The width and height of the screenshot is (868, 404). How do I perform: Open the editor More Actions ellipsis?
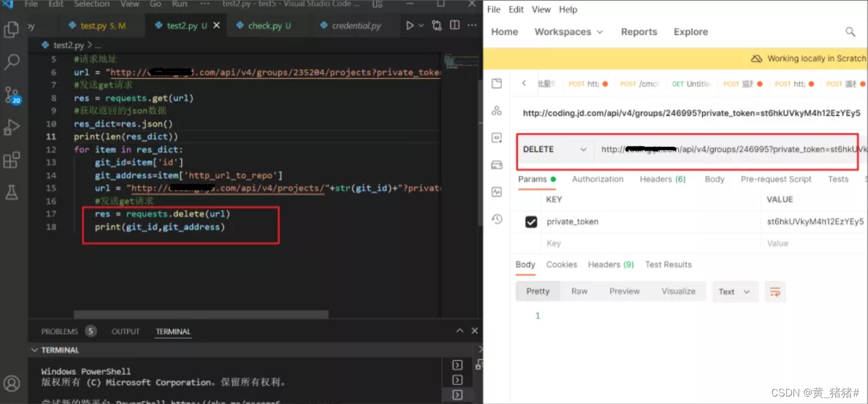pos(472,25)
